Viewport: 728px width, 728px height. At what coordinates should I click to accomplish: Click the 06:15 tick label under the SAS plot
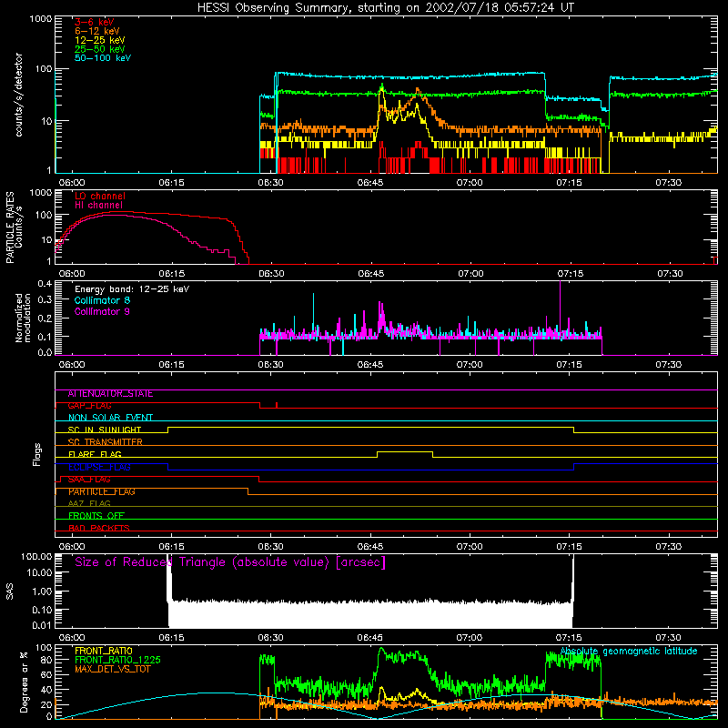[171, 638]
